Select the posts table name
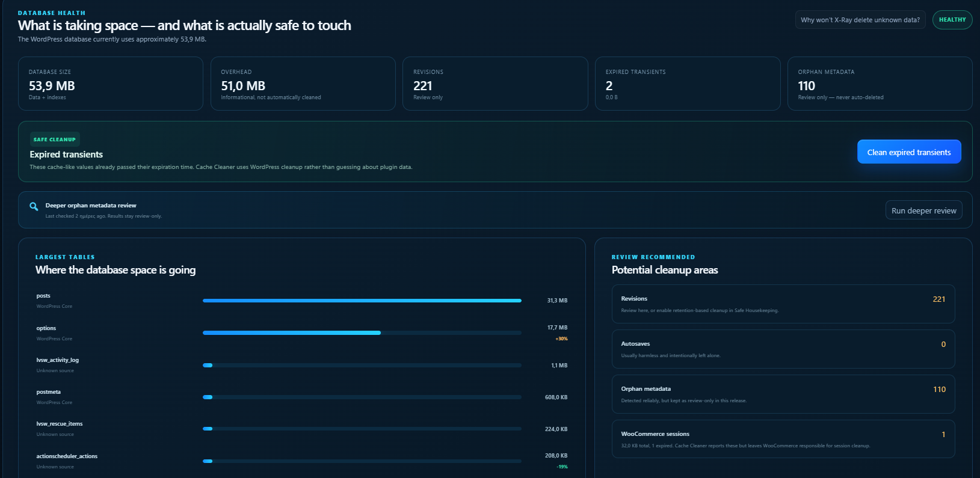This screenshot has height=478, width=980. point(43,296)
